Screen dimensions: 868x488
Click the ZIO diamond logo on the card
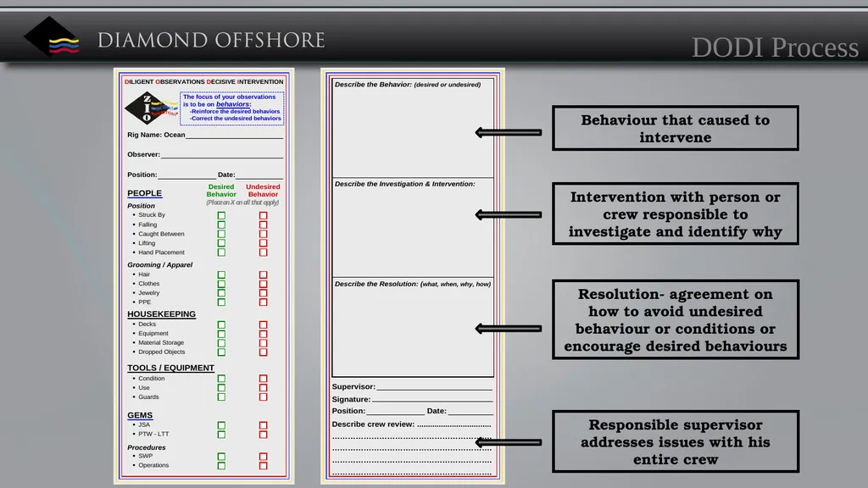150,108
